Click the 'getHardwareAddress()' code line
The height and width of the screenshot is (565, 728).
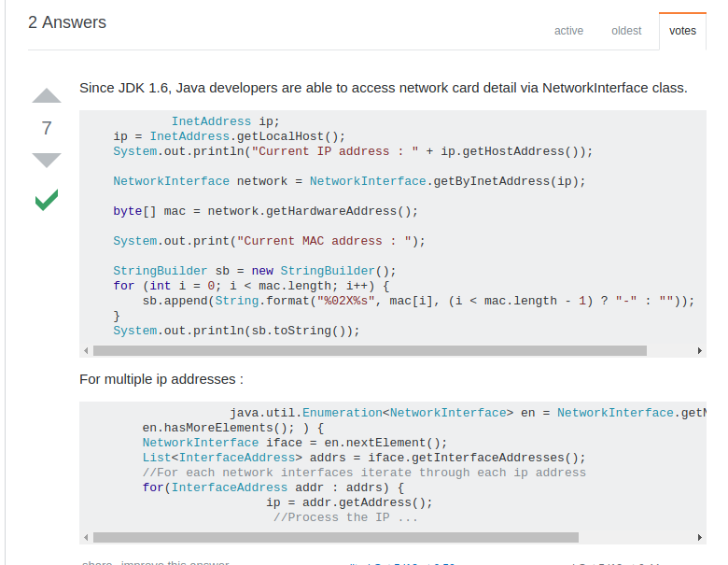[266, 211]
